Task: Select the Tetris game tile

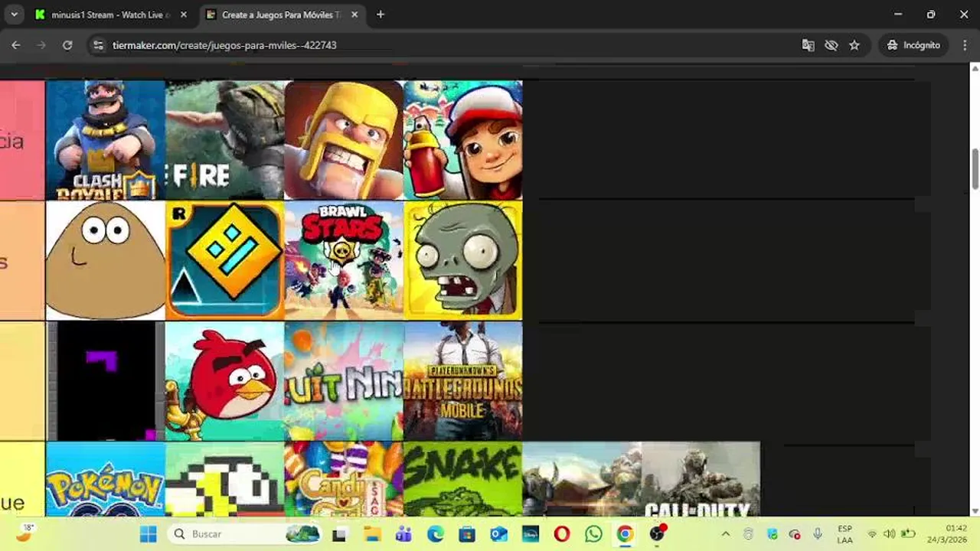Action: (x=106, y=381)
